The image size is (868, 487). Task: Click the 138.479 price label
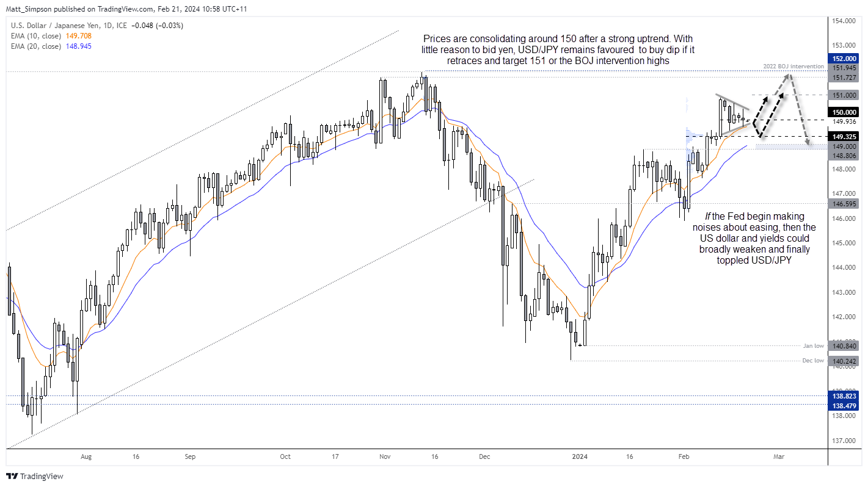pyautogui.click(x=844, y=405)
